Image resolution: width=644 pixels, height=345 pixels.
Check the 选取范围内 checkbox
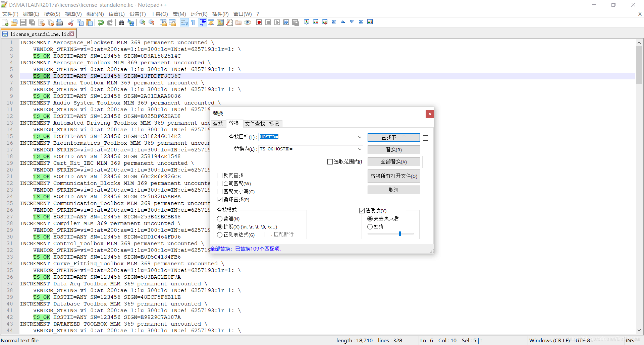point(330,162)
